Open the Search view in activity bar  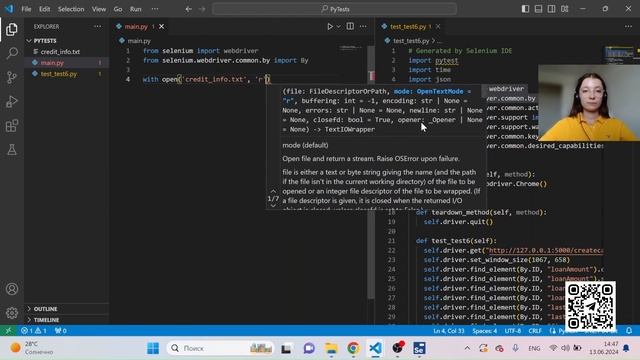point(12,53)
